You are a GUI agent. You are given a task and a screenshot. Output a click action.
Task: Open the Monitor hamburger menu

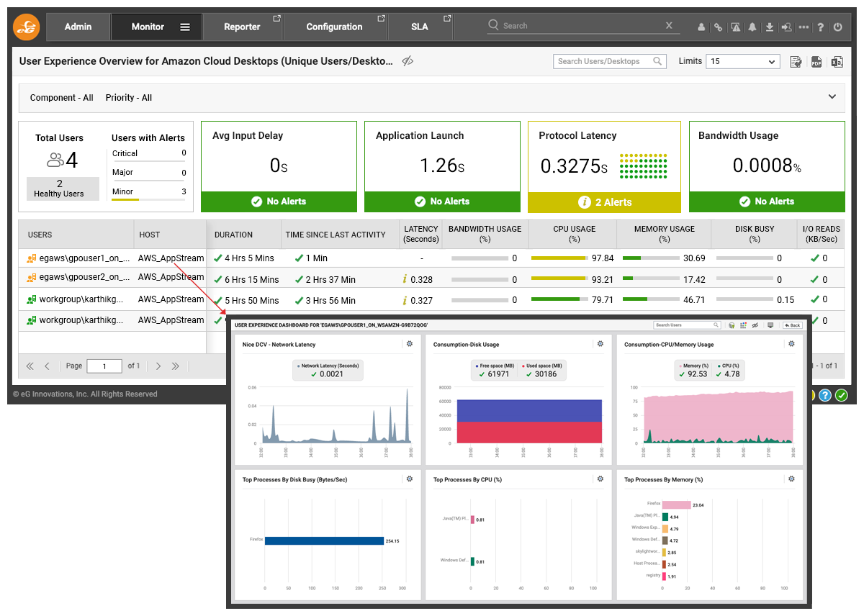(x=185, y=27)
